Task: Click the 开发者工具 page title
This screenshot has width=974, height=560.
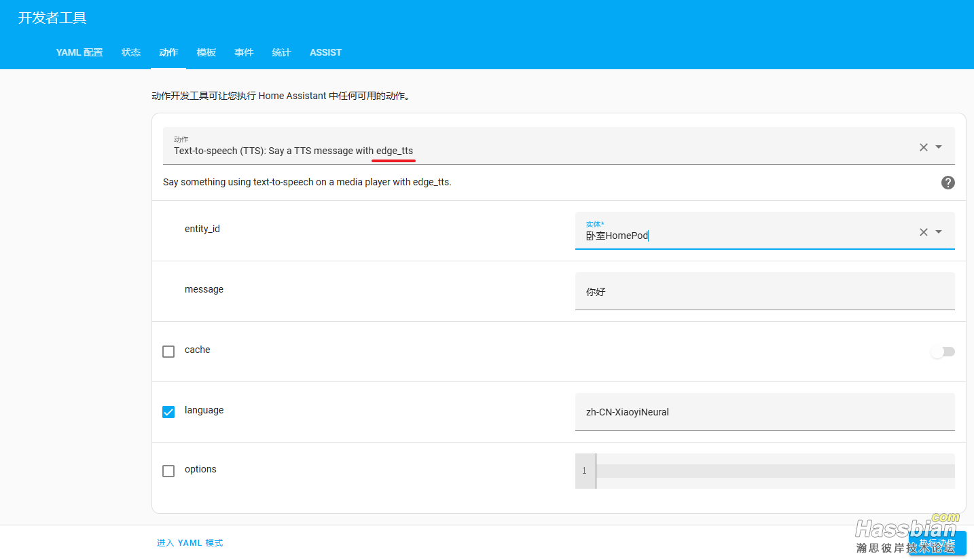Action: [52, 18]
